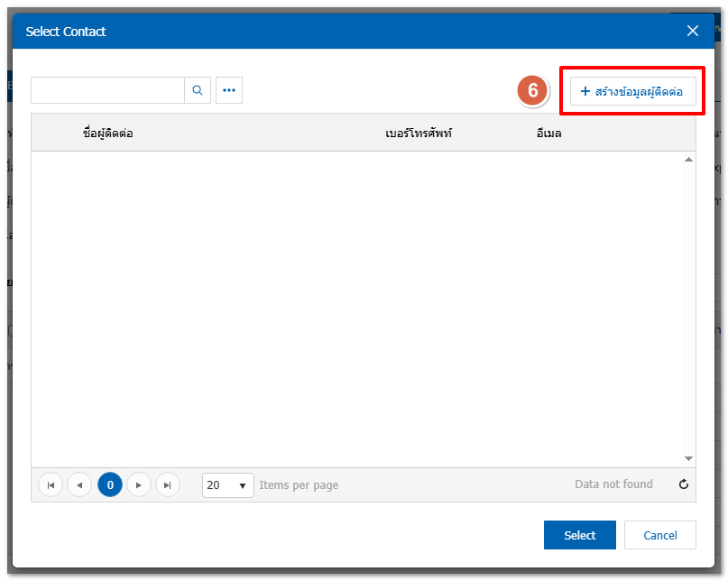Jump to the last page of contacts
Viewport: 728px width, 581px height.
168,484
